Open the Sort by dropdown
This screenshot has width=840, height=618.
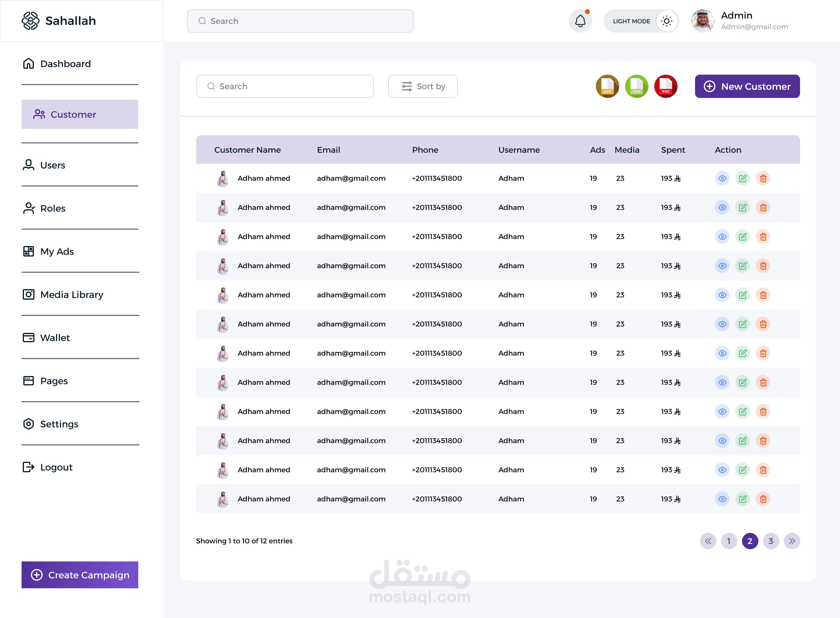click(423, 86)
